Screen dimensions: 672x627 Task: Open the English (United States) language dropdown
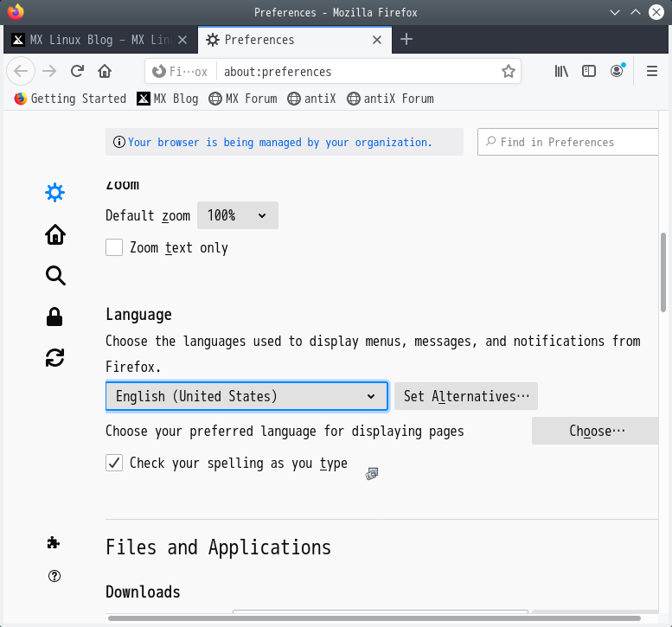(x=246, y=396)
